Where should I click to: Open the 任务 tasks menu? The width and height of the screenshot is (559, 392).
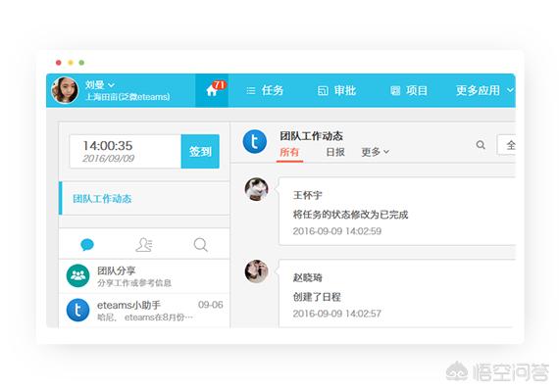coord(265,90)
